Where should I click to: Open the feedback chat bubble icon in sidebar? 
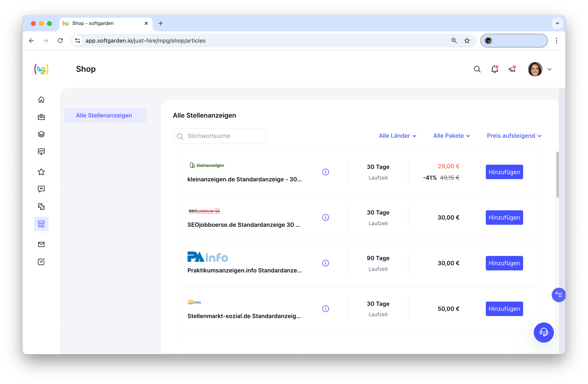click(41, 189)
